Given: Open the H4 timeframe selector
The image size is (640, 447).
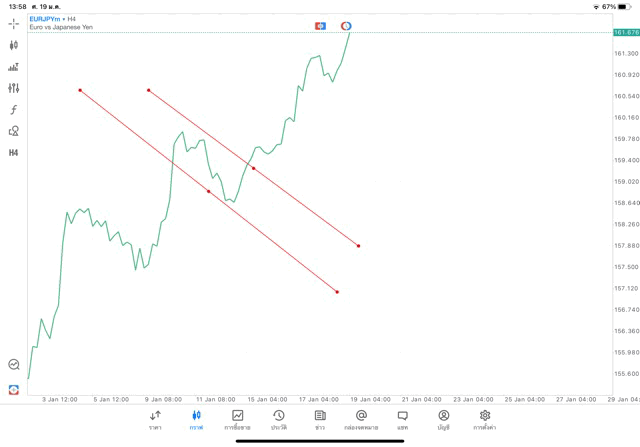Looking at the screenshot, I should click(13, 153).
